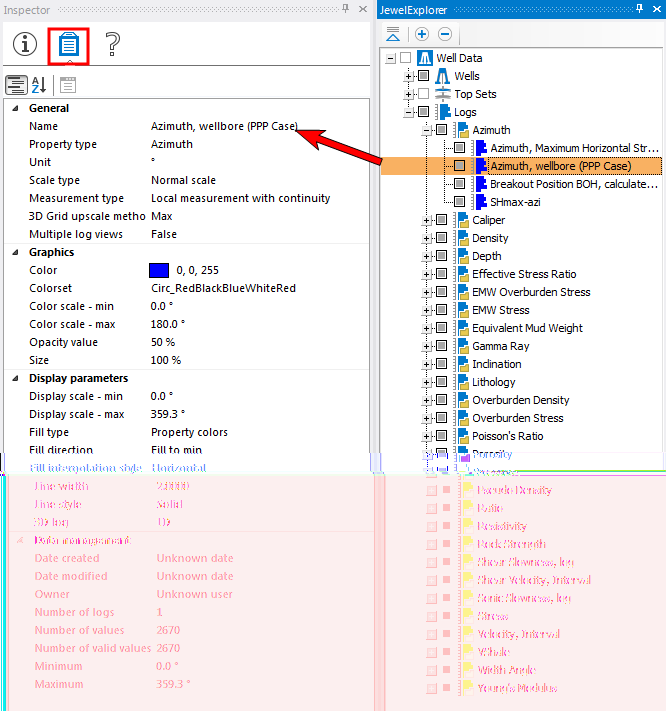Select the Poisson's Ratio log folder
Viewport: 666px width, 711px height.
pyautogui.click(x=507, y=436)
